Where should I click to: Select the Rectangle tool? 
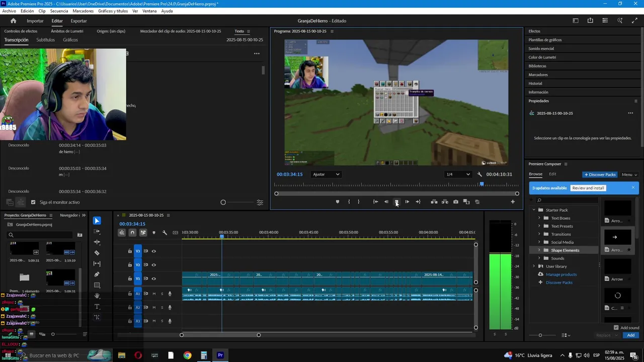[x=97, y=285]
